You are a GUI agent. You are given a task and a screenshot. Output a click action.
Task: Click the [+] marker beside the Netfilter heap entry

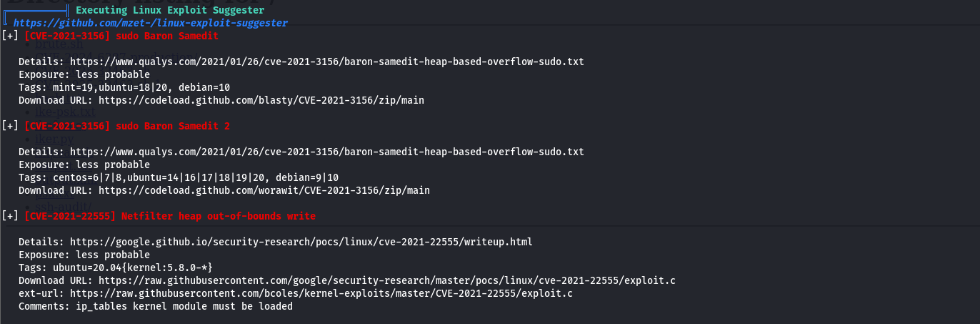(x=10, y=216)
